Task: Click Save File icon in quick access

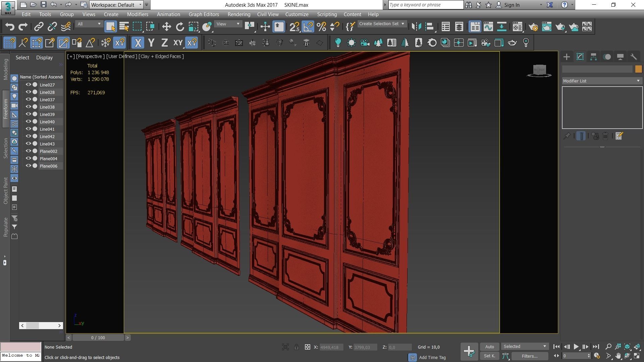Action: point(43,5)
